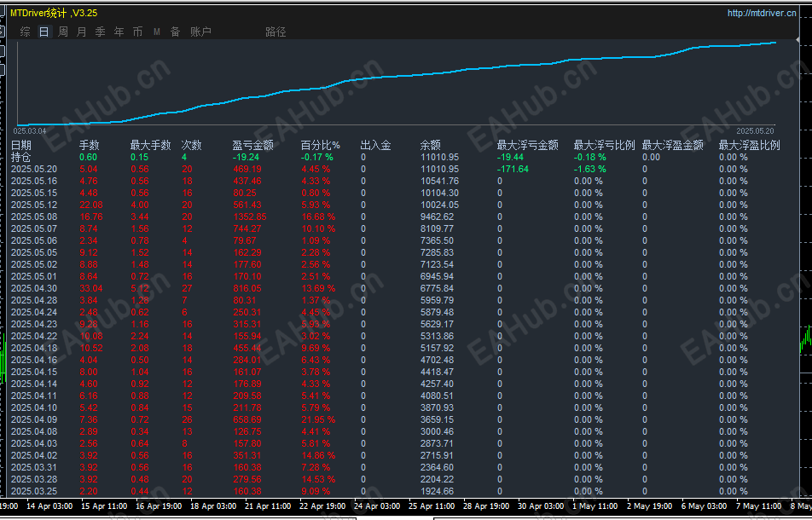Open the 年 yearly statistics tab

pyautogui.click(x=119, y=32)
